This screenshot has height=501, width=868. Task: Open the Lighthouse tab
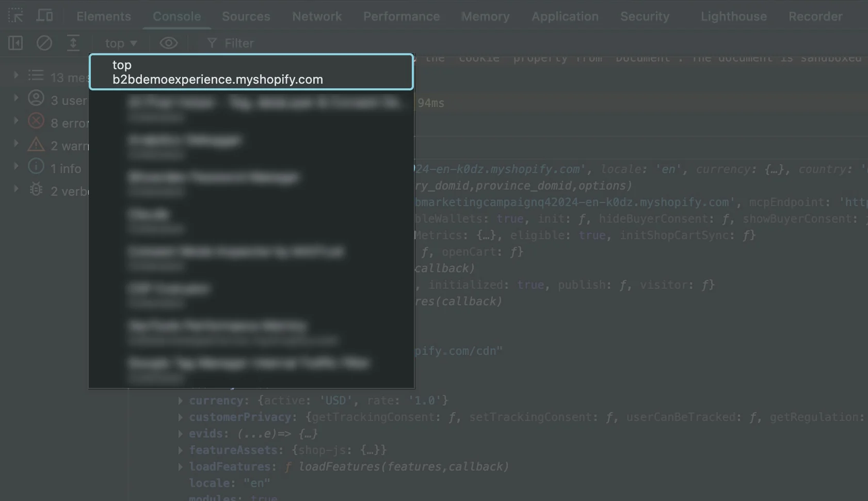(734, 16)
